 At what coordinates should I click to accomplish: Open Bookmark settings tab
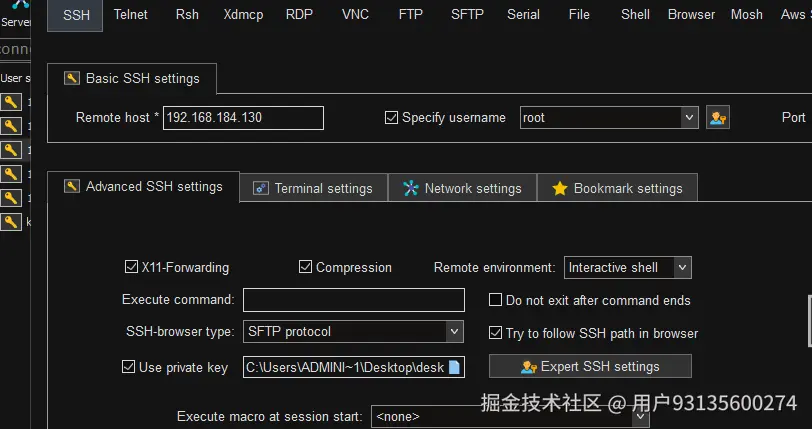coord(617,188)
